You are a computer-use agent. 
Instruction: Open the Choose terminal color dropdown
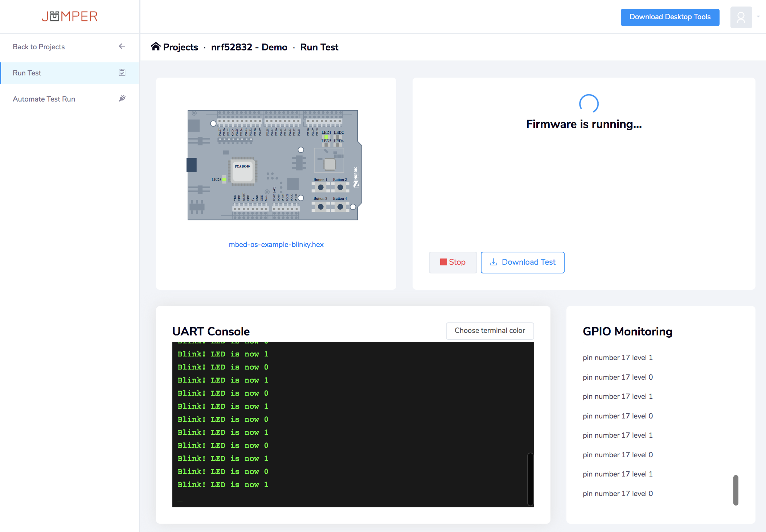tap(489, 330)
